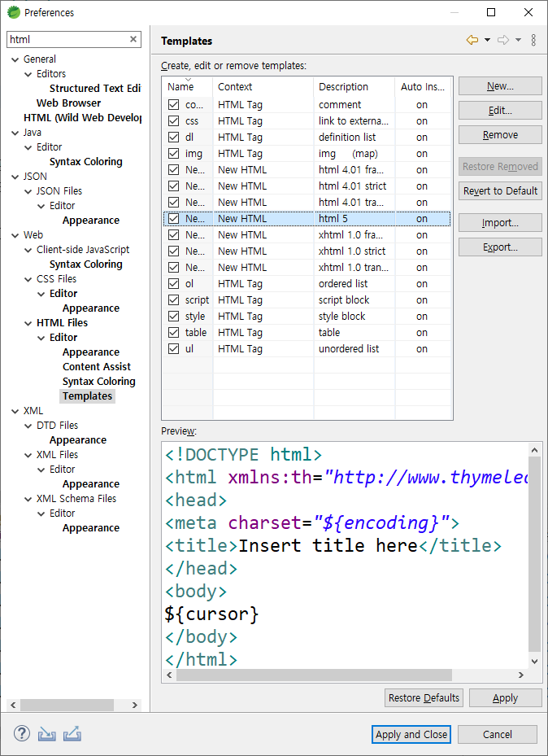Collapse the Web tree node

coord(15,235)
